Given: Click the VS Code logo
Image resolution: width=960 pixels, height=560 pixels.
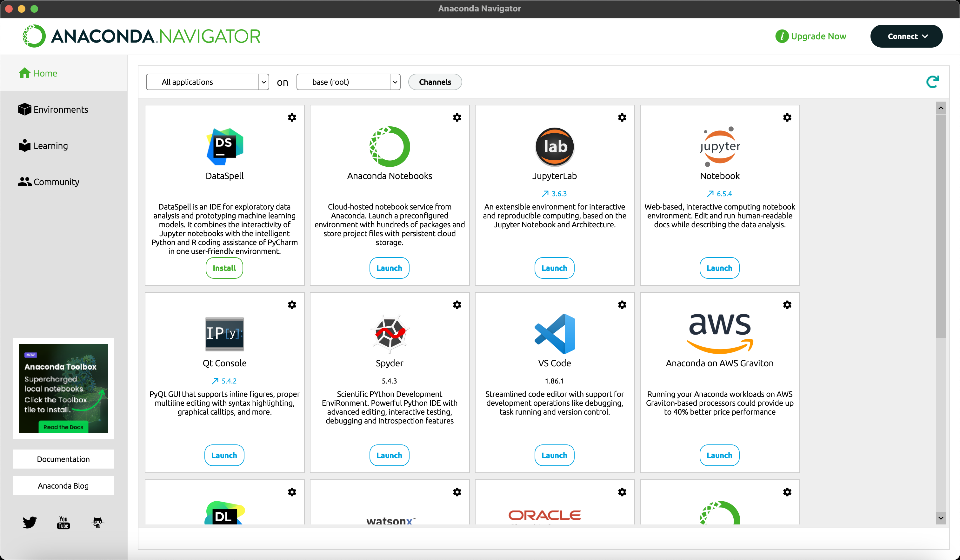Looking at the screenshot, I should point(555,334).
